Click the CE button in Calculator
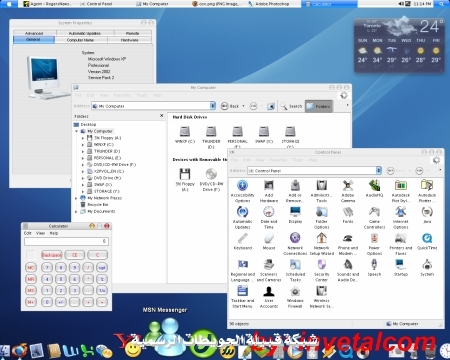Image resolution: width=450 pixels, height=360 pixels. tap(75, 255)
